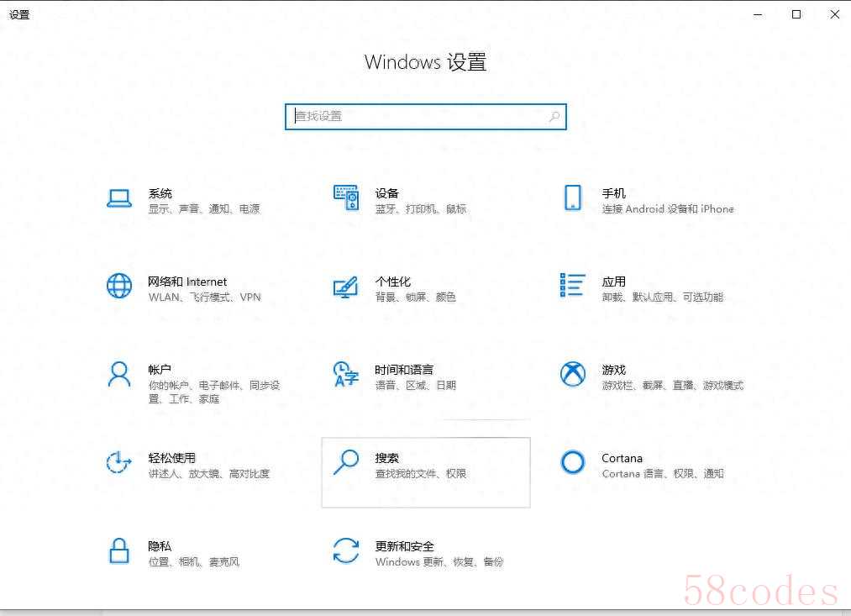Open the 时间和语言 clock icon

[346, 375]
